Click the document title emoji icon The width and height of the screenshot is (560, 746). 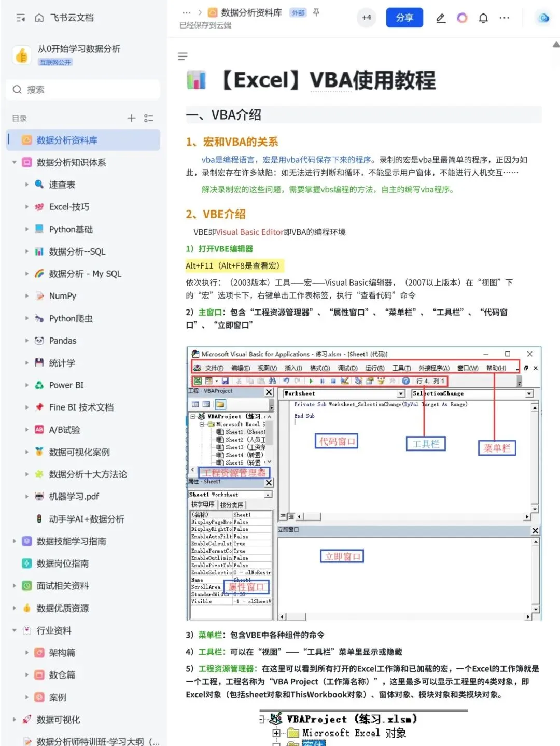(197, 80)
